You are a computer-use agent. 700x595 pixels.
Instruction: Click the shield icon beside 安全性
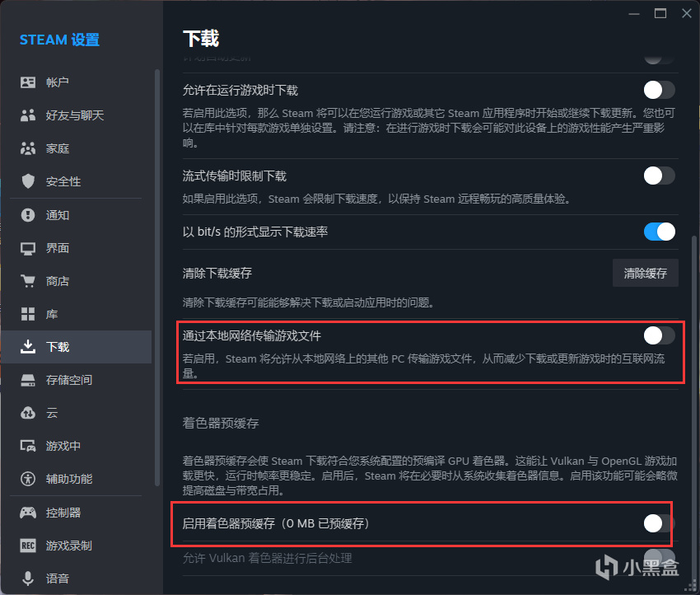[28, 181]
